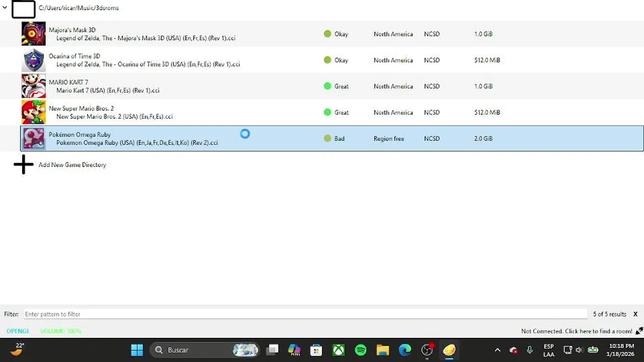644x362 pixels.
Task: Open Microsoft Edge from the taskbar
Action: tap(405, 350)
